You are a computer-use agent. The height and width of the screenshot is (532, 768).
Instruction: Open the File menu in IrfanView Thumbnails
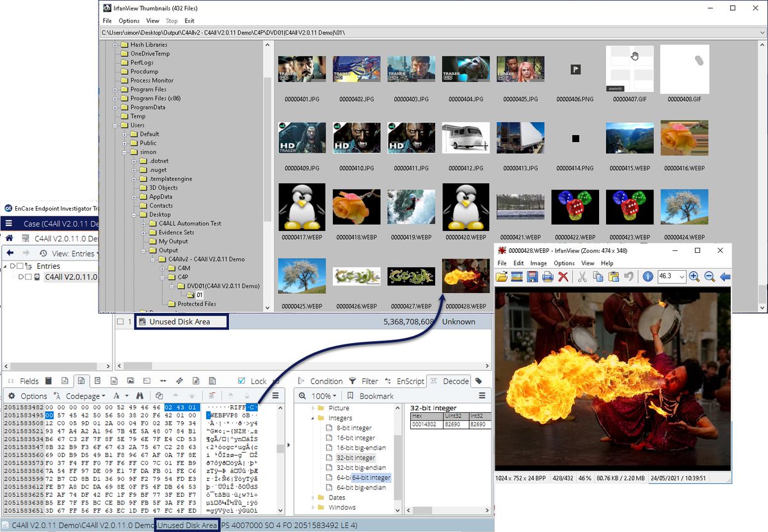pyautogui.click(x=108, y=21)
